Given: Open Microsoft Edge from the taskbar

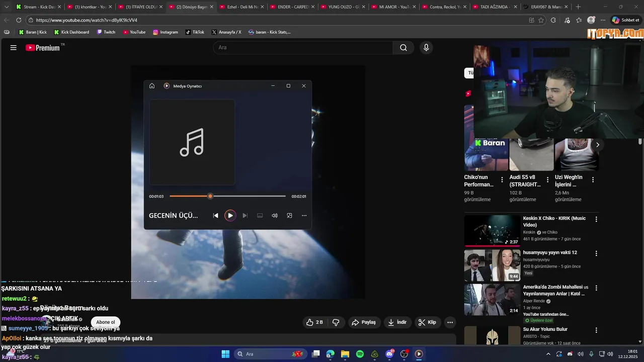Looking at the screenshot, I should 330,354.
